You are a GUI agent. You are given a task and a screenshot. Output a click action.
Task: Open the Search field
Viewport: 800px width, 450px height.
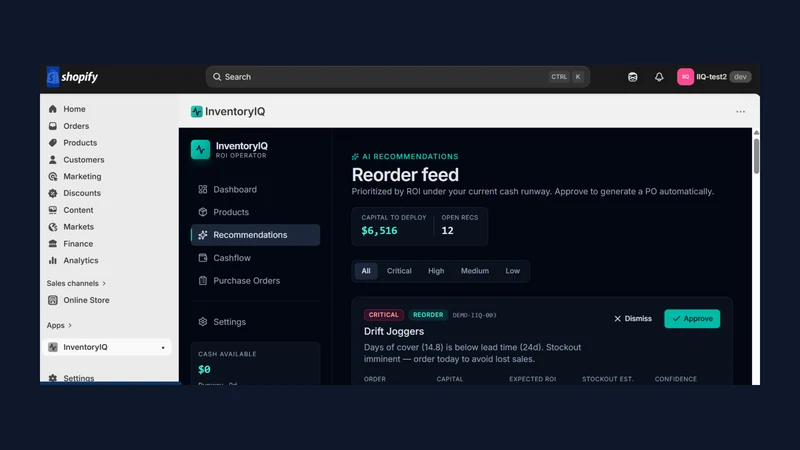point(397,77)
